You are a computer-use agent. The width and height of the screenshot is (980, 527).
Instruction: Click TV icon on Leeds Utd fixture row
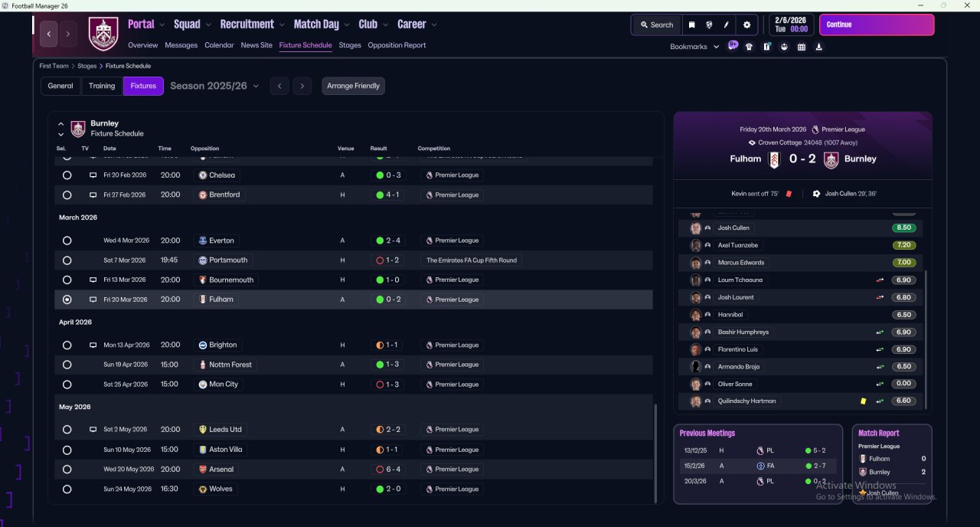tap(93, 430)
